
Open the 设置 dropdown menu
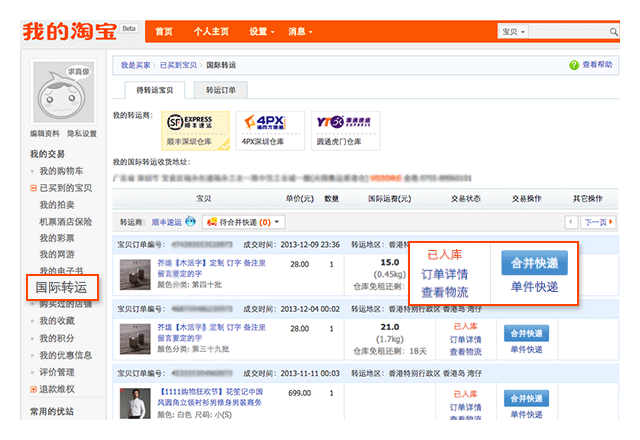tap(262, 31)
